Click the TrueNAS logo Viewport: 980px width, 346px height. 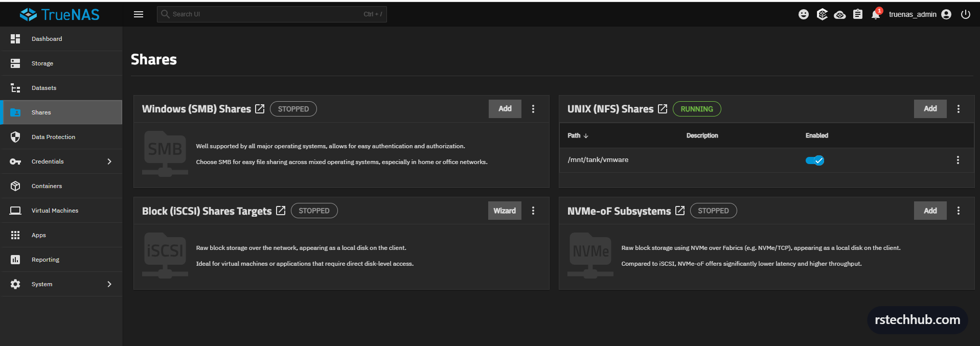tap(60, 14)
